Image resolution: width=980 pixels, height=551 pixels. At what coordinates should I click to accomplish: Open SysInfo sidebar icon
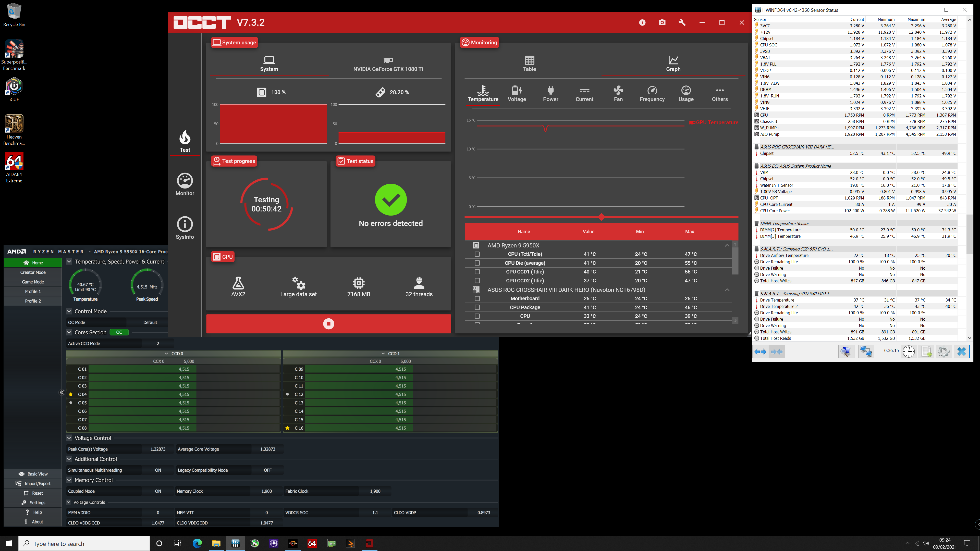click(185, 228)
